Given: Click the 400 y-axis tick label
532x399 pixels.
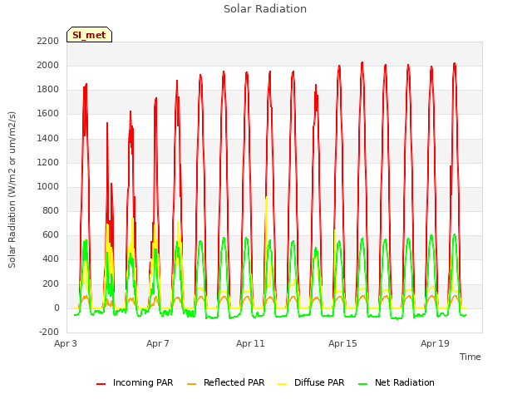Looking at the screenshot, I should (51, 259).
